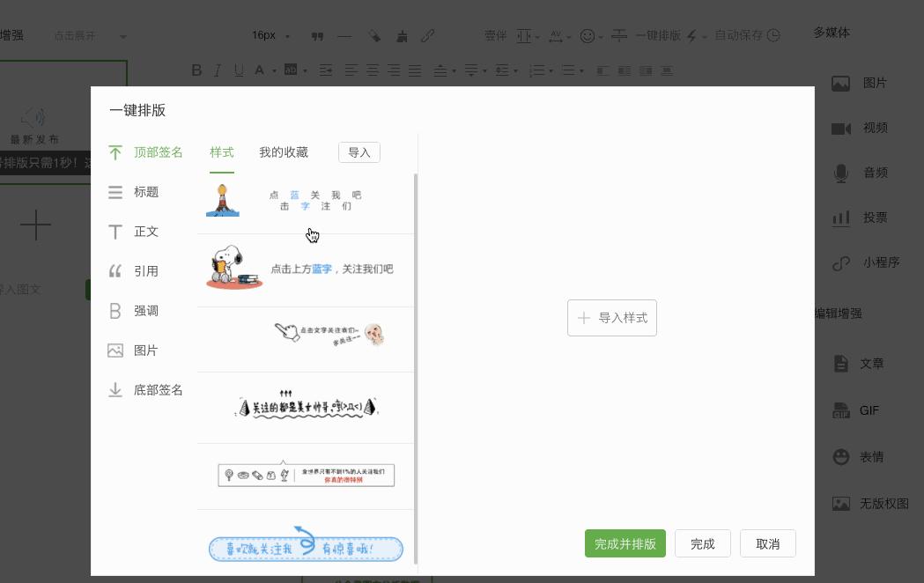Open the numbered list dropdown
Screen dimensions: 924x583
coord(540,70)
